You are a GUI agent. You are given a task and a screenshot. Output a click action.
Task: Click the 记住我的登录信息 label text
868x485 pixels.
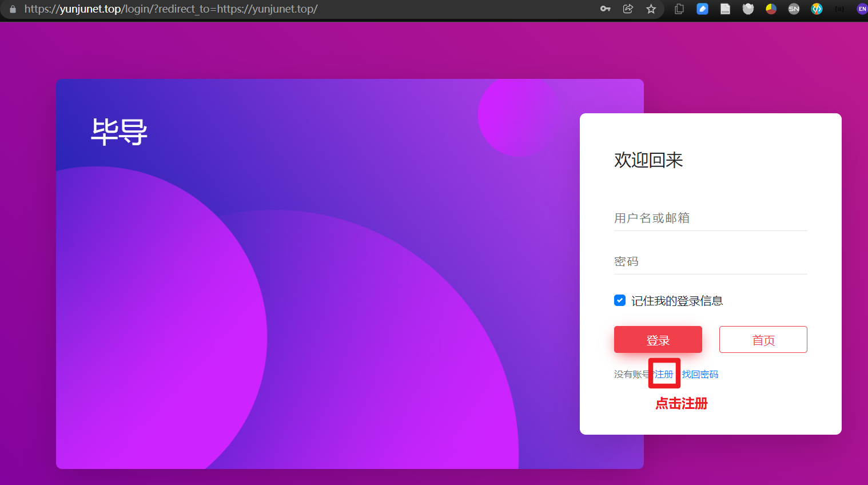(677, 301)
